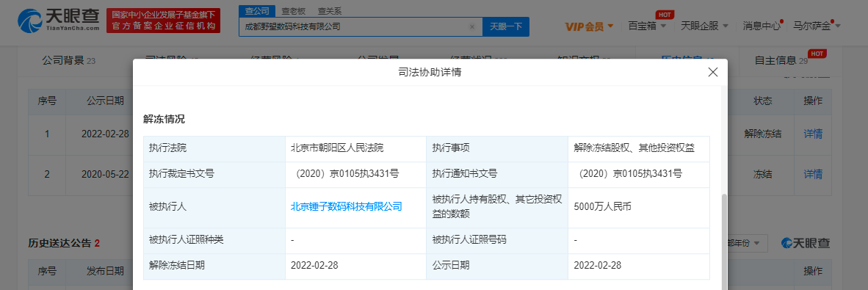Click the 2022-02-28 date in row 1
The width and height of the screenshot is (868, 290).
pyautogui.click(x=105, y=134)
